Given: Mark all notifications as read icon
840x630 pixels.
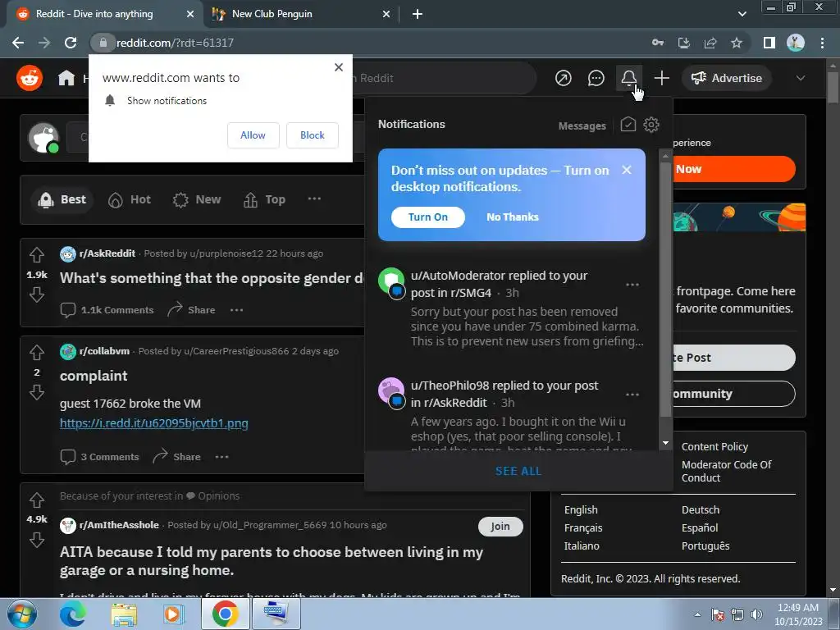Looking at the screenshot, I should pos(628,125).
